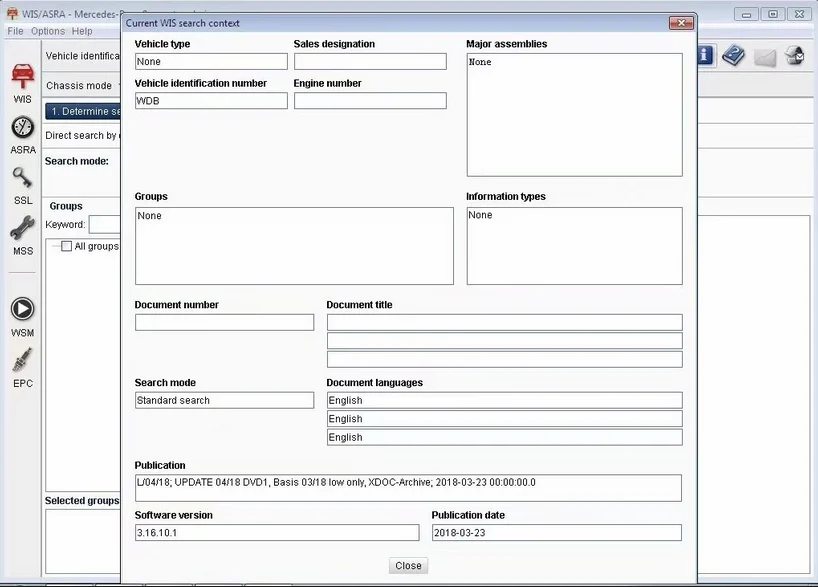
Task: Open the help book icon
Action: click(x=734, y=56)
